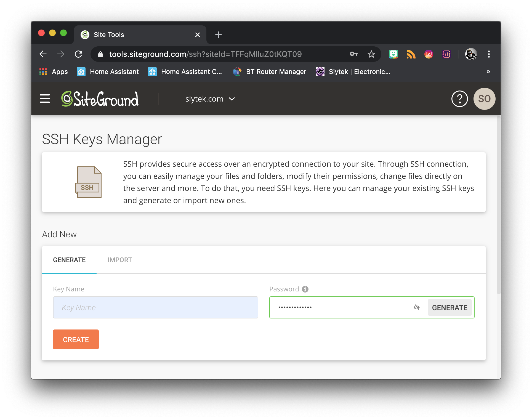This screenshot has height=420, width=532.
Task: Open the Home Assistant C... bookmark
Action: 185,72
